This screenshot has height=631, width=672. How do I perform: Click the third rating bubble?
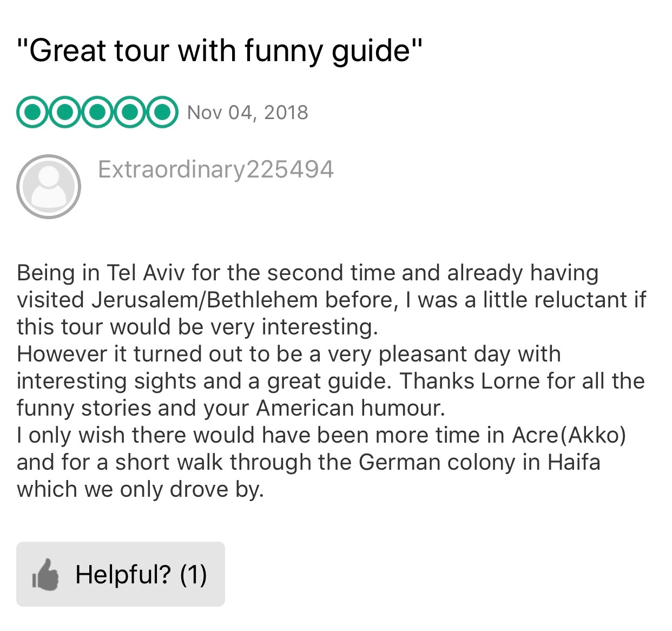97,113
